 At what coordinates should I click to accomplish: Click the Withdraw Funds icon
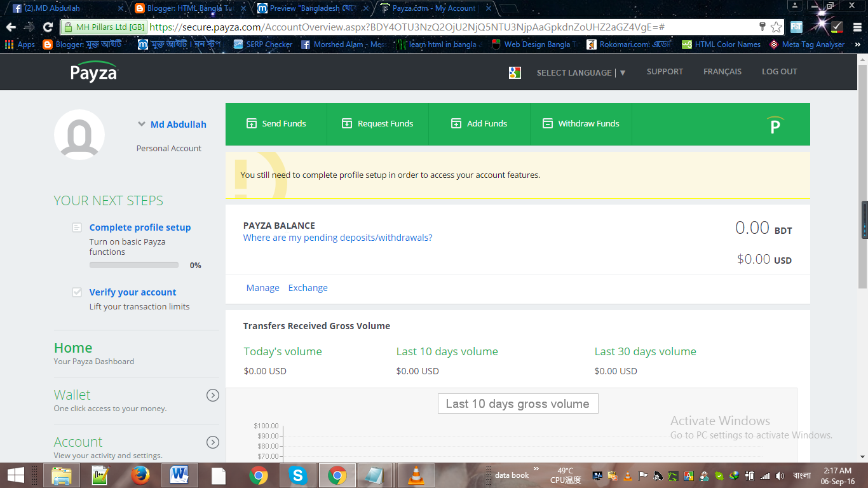pyautogui.click(x=548, y=124)
